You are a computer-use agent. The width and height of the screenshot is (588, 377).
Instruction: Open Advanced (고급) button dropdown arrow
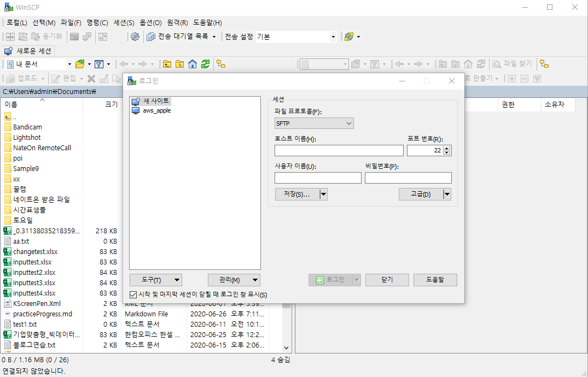(x=447, y=194)
